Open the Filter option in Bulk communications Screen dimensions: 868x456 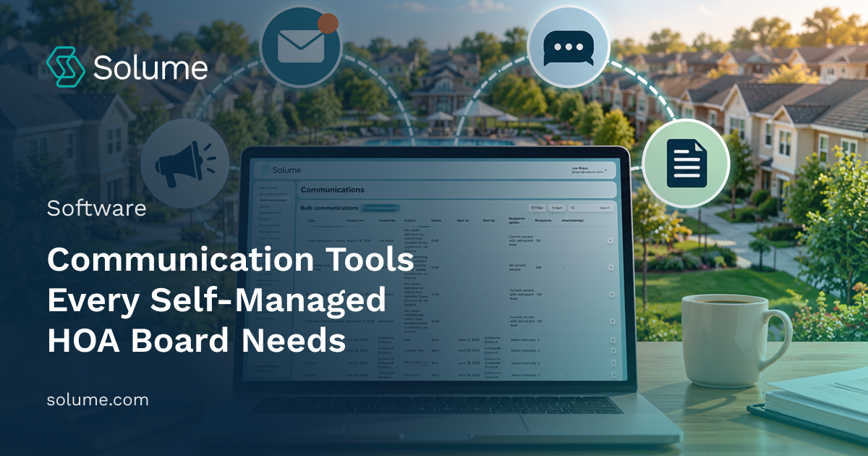[537, 208]
